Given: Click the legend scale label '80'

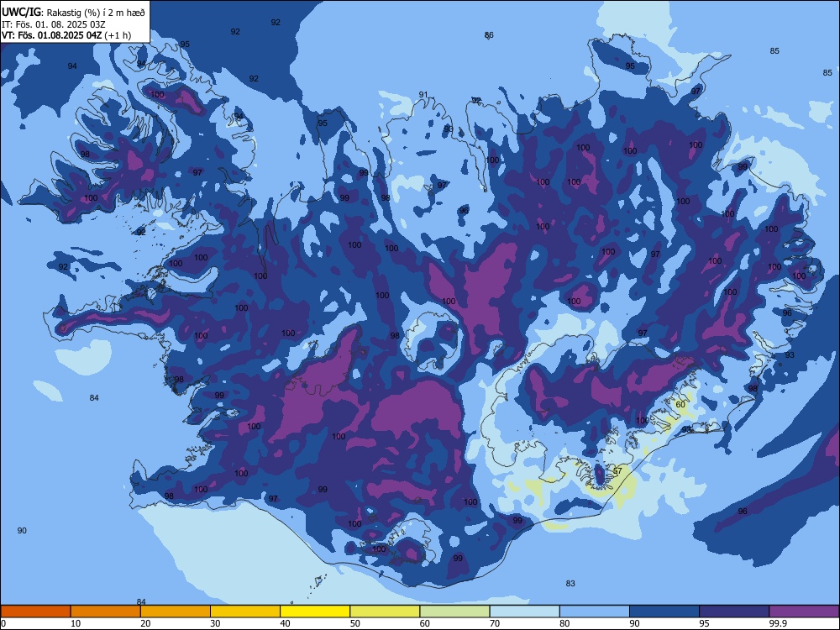Looking at the screenshot, I should click(x=565, y=623).
